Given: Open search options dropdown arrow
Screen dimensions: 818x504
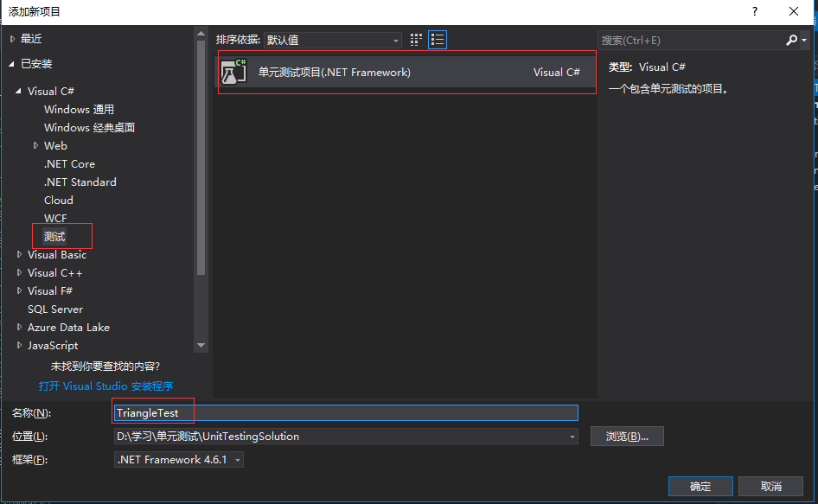Looking at the screenshot, I should [804, 40].
